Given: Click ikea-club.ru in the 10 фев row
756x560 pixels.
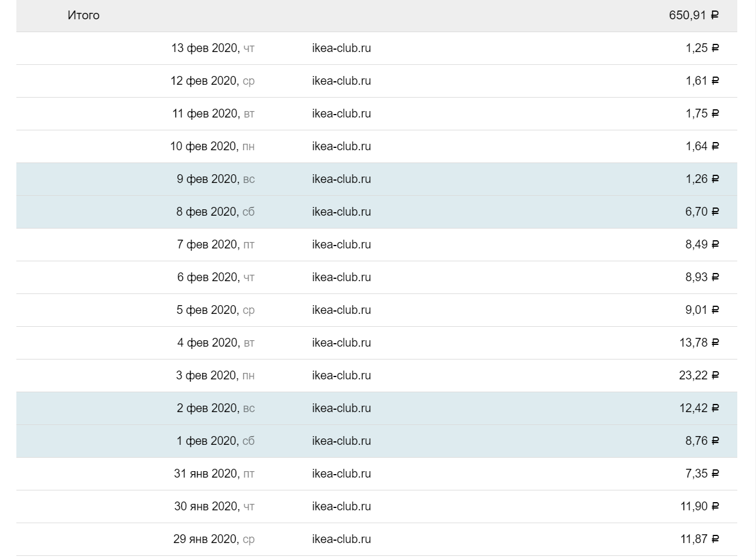Looking at the screenshot, I should point(341,146).
